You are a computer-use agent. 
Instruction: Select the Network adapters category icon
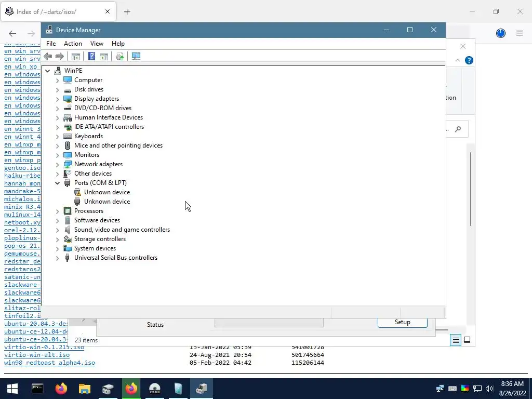tap(68, 164)
